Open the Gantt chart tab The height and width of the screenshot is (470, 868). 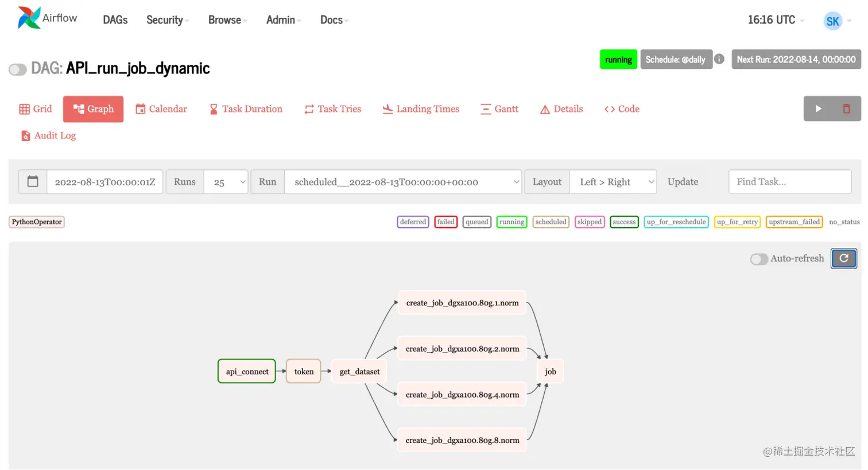pos(499,108)
